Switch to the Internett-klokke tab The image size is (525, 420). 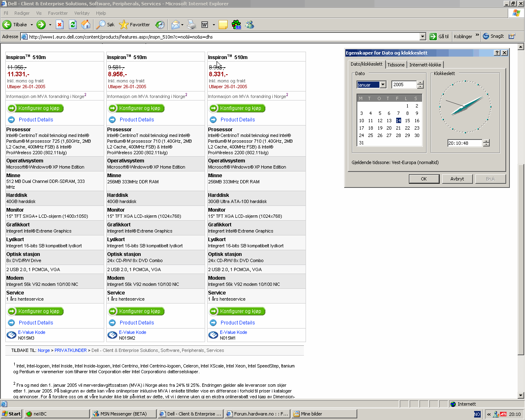point(425,65)
